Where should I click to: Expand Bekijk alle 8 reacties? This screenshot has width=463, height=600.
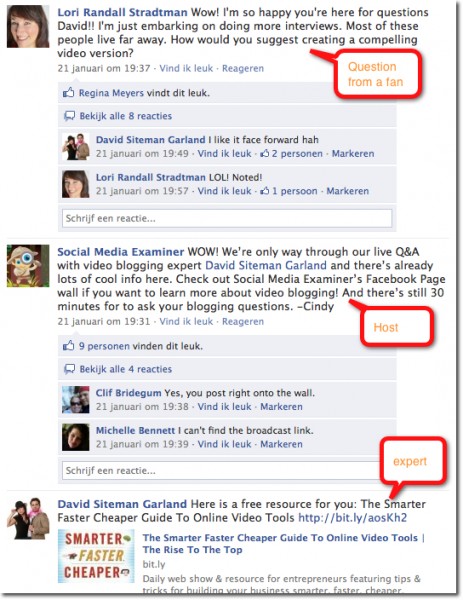[126, 116]
